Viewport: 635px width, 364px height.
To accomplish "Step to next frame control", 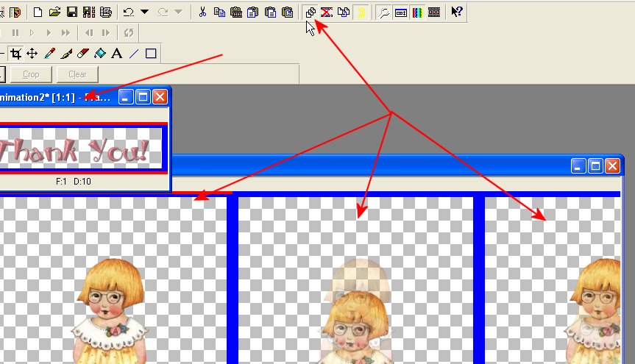I will tap(106, 33).
